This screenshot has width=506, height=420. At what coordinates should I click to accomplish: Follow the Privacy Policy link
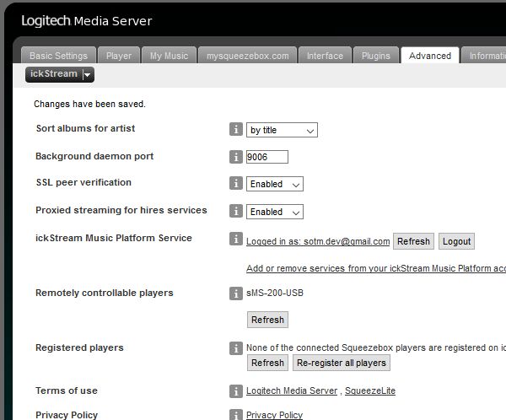(274, 415)
